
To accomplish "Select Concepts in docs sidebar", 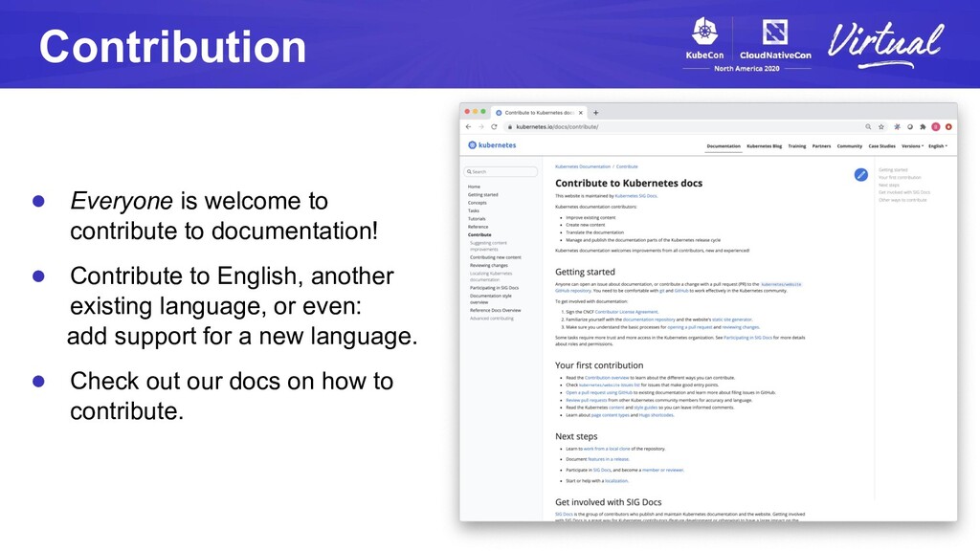I will [477, 203].
